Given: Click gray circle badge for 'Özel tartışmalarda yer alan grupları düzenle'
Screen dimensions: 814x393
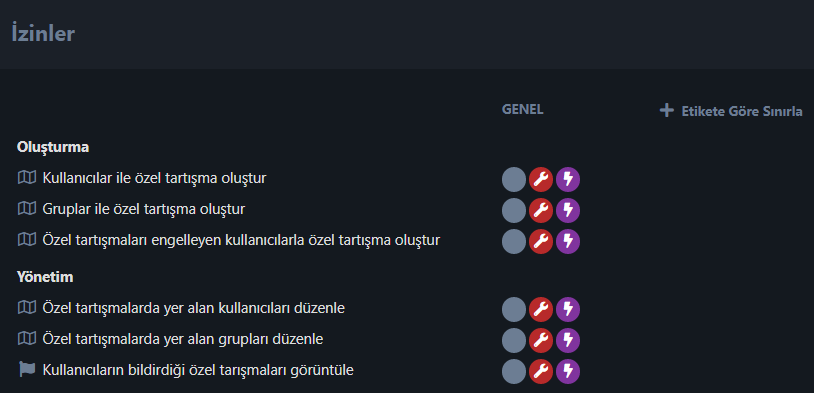Looking at the screenshot, I should 514,341.
